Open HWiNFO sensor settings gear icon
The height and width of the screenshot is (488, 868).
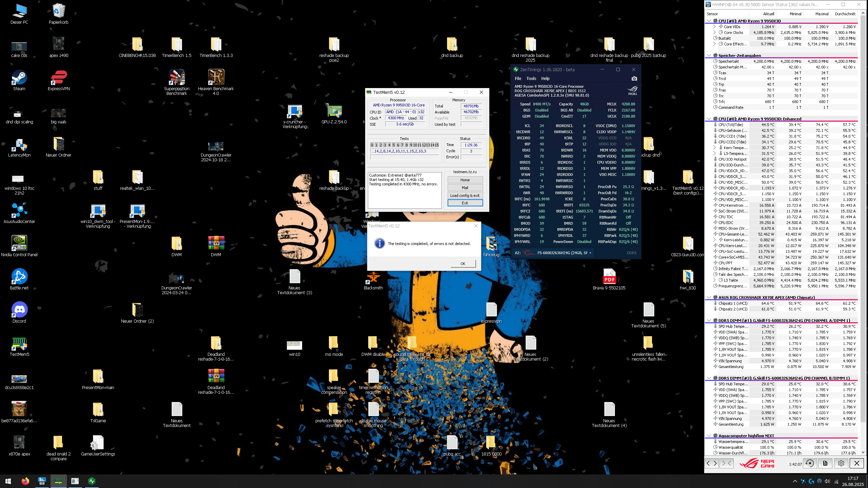tap(841, 463)
